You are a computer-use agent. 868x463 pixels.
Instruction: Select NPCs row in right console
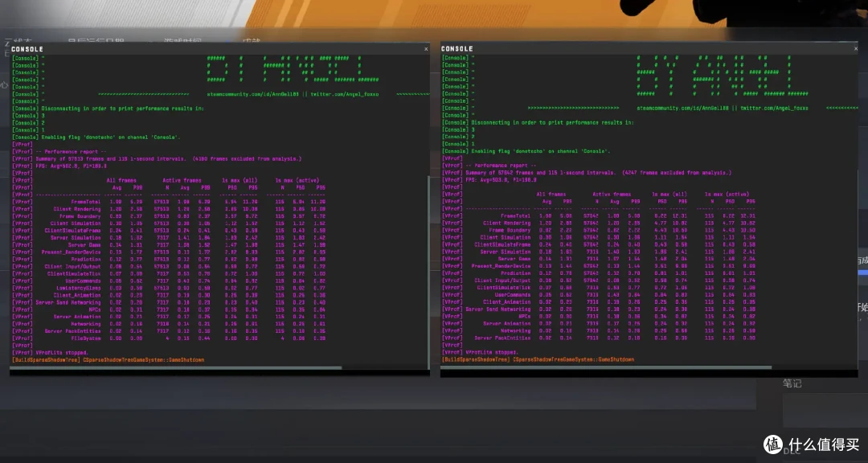point(599,316)
